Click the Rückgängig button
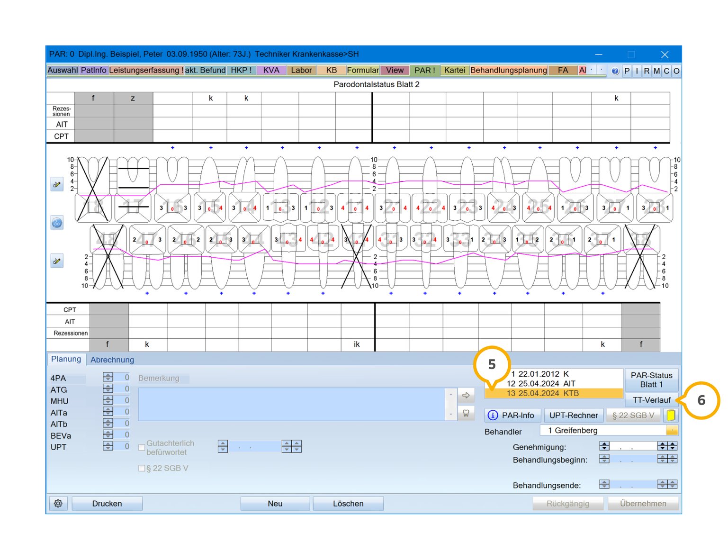Image resolution: width=728 pixels, height=560 pixels. click(568, 504)
